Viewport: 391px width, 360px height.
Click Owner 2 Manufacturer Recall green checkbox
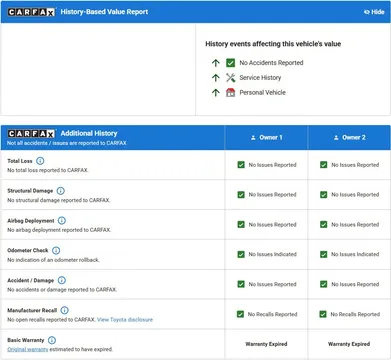coord(323,314)
